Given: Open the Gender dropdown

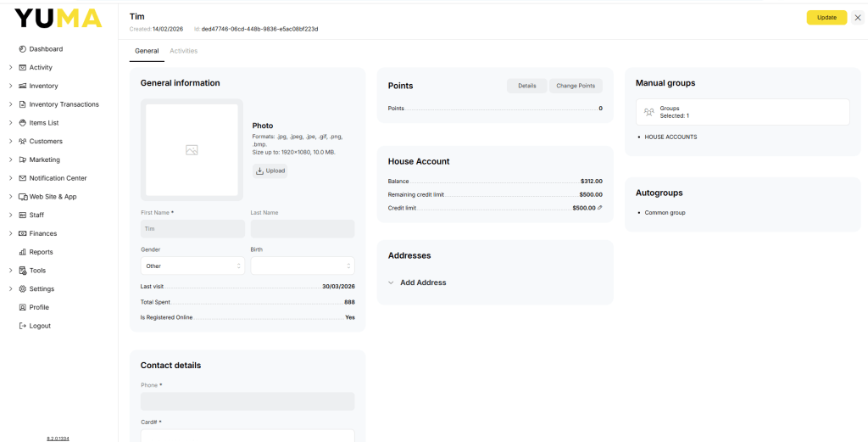Looking at the screenshot, I should [192, 266].
